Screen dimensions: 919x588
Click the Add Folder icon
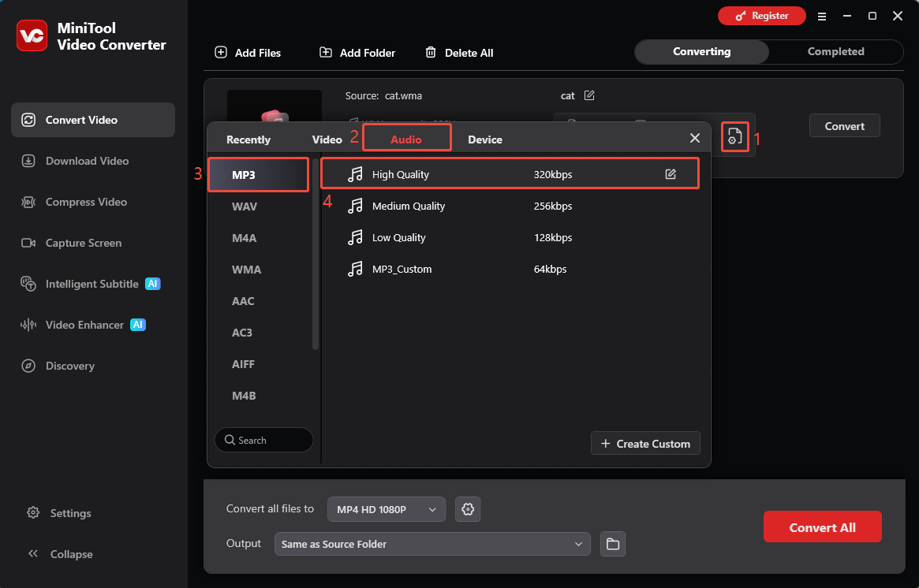pos(325,52)
